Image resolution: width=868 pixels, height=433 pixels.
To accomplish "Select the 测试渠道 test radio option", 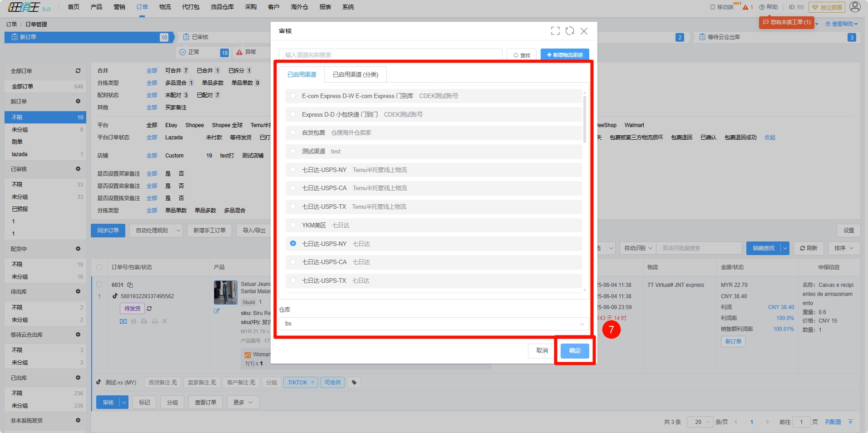I will [x=293, y=151].
